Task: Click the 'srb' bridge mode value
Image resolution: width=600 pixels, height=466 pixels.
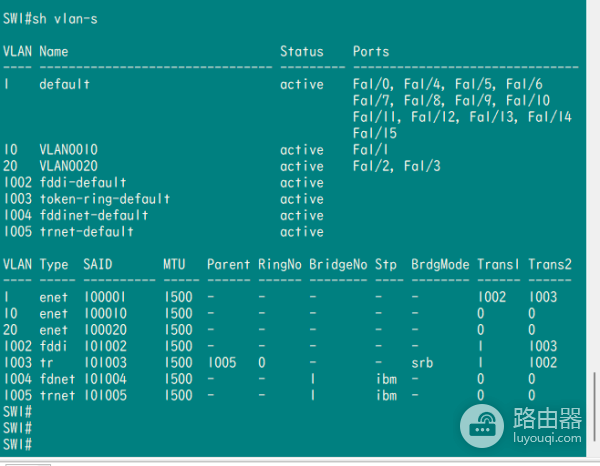Action: tap(421, 362)
